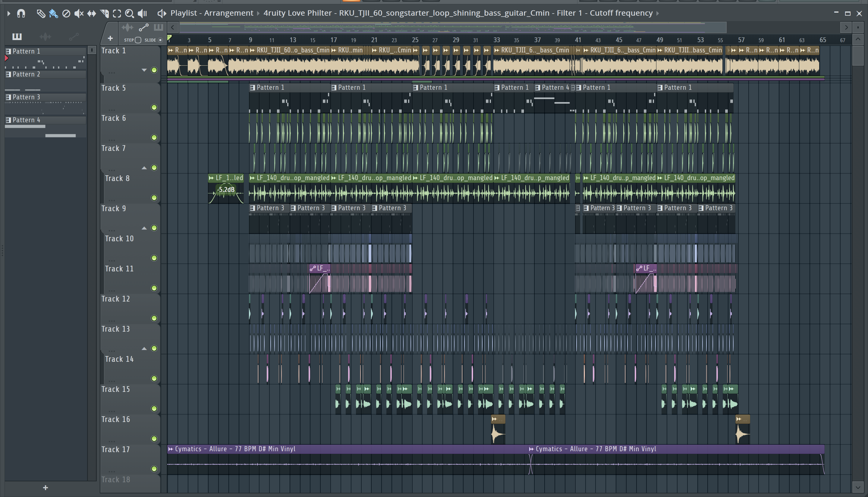Select Track 16 audio clip near bar 33

(x=498, y=430)
